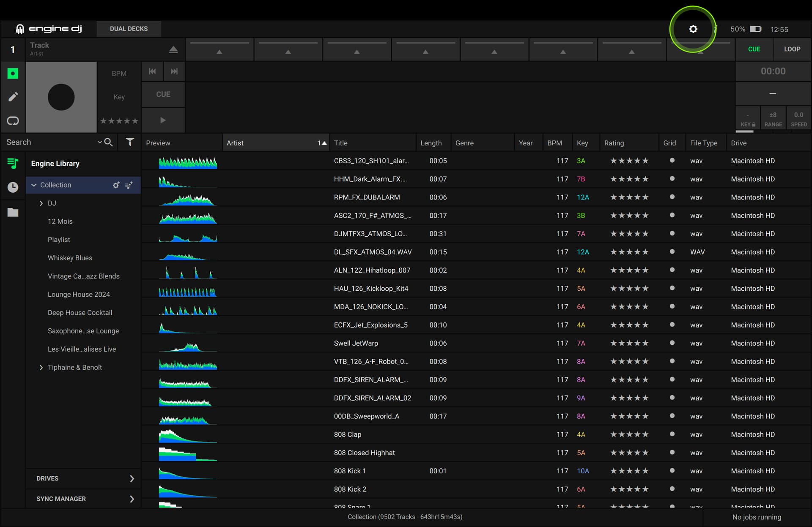Switch to the LOOP tab
Image resolution: width=812 pixels, height=527 pixels.
(792, 49)
